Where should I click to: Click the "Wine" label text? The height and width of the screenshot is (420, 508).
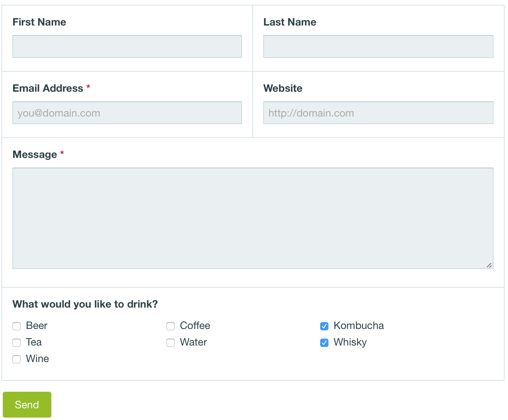pos(37,359)
